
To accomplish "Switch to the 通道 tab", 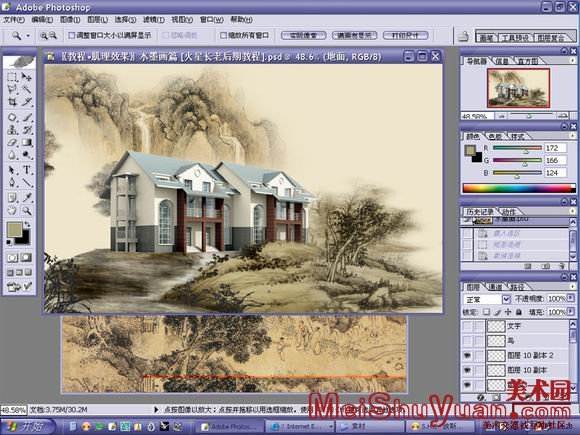I will [496, 287].
